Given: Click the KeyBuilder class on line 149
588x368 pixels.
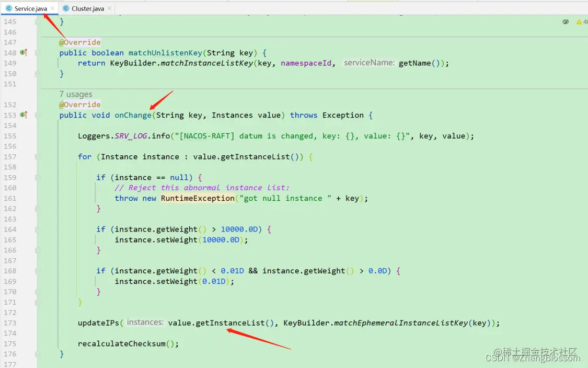Looking at the screenshot, I should point(133,63).
